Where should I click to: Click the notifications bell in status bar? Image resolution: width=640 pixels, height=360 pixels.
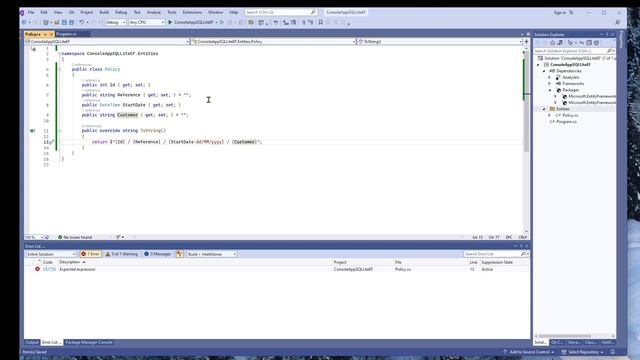coord(613,352)
